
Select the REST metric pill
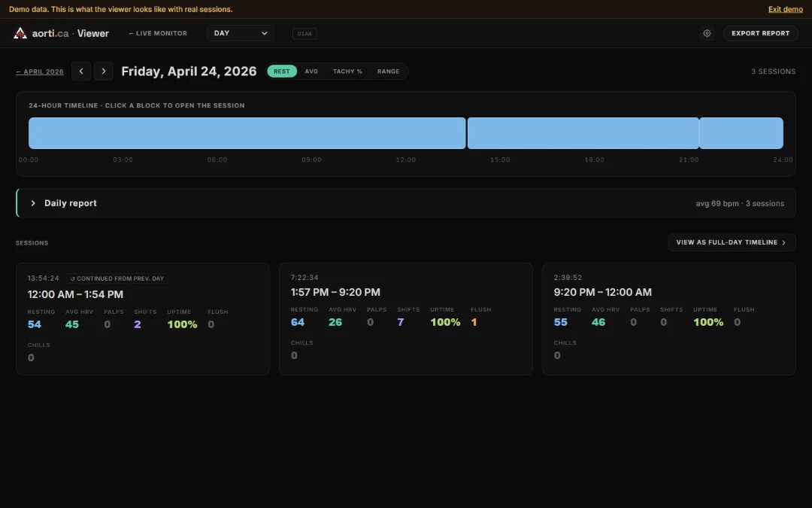(282, 71)
